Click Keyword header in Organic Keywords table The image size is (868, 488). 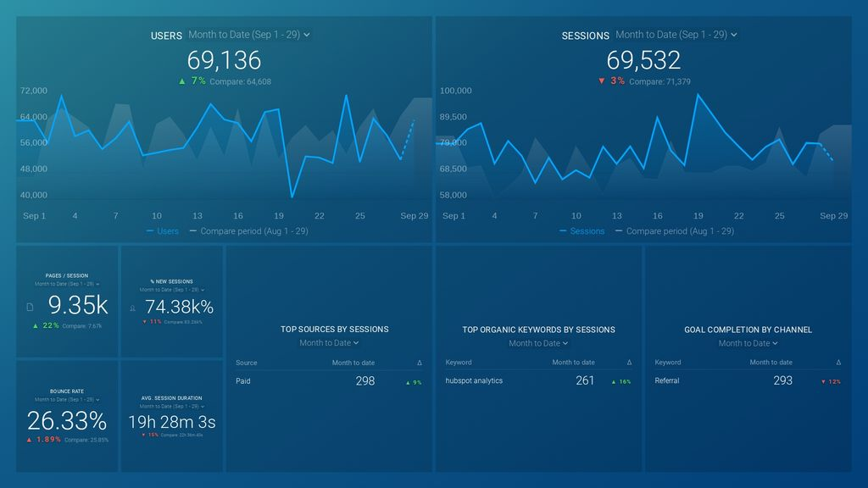[459, 363]
